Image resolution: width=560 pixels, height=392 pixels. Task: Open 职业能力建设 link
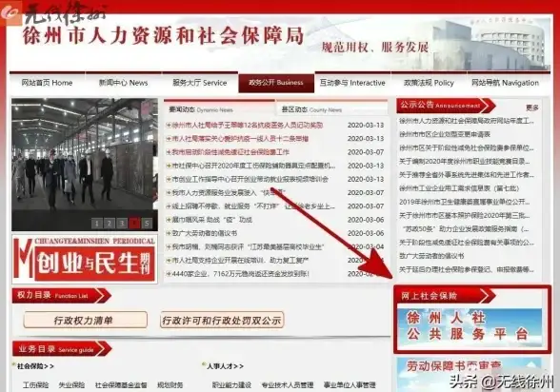(231, 385)
